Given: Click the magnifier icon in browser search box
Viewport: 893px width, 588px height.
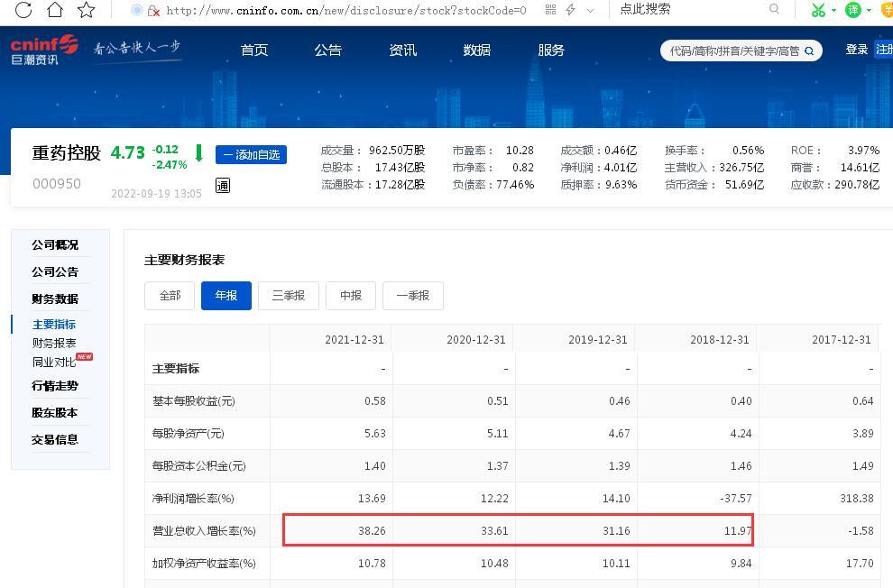Looking at the screenshot, I should coord(774,9).
